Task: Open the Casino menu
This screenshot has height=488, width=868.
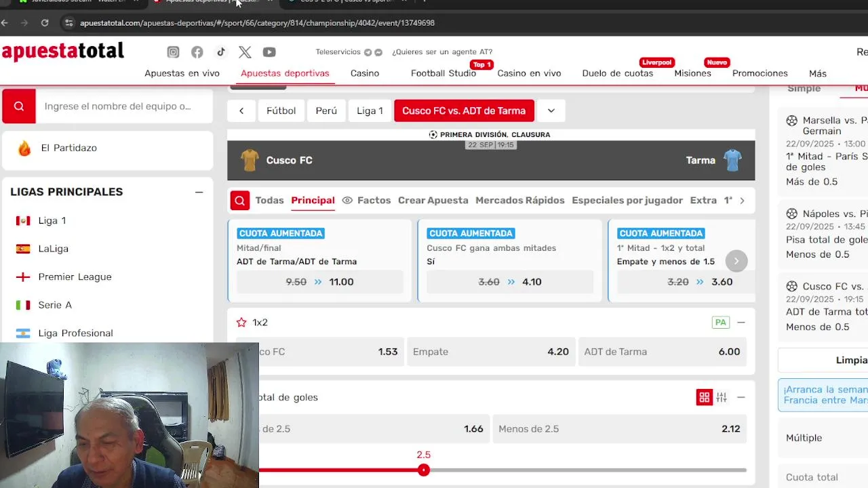Action: 365,73
